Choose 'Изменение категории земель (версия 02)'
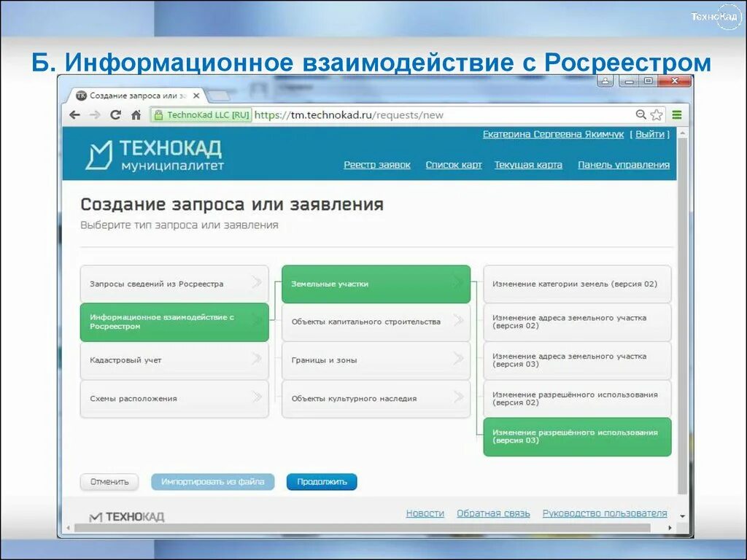747x560 pixels. click(578, 284)
